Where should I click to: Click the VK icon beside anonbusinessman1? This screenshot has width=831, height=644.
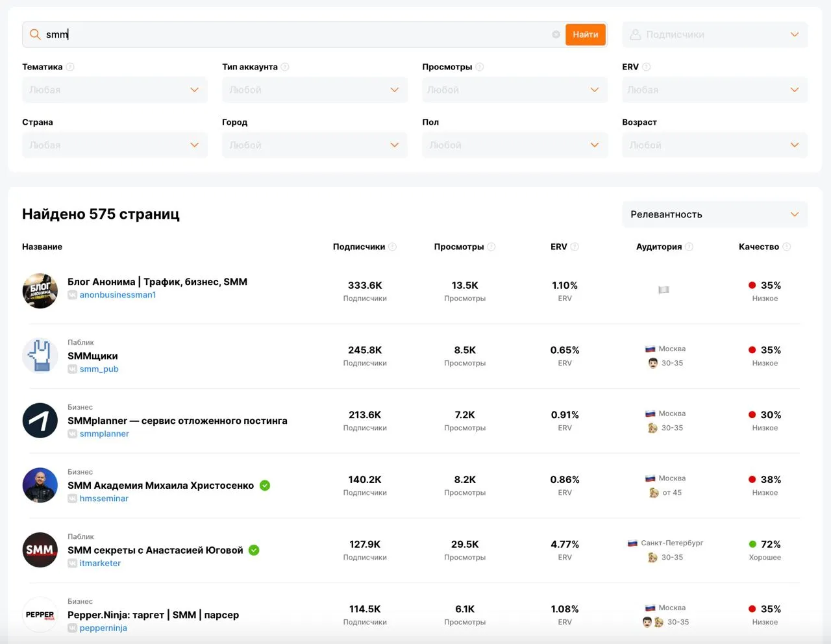tap(73, 295)
